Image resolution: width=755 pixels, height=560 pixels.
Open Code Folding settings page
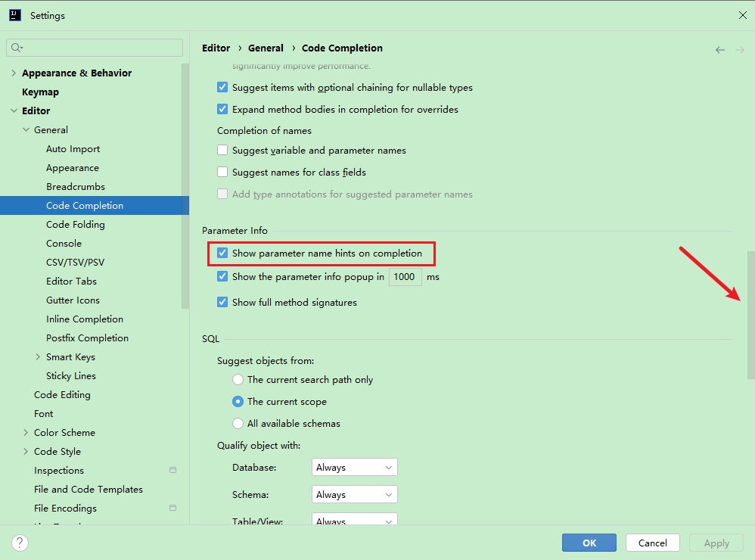click(x=76, y=225)
